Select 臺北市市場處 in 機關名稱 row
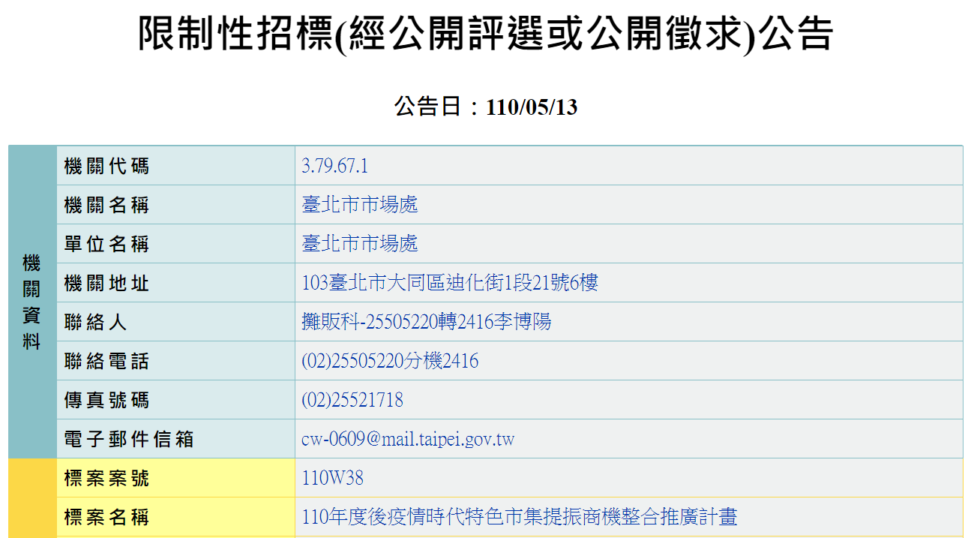The height and width of the screenshot is (538, 980). pos(360,205)
